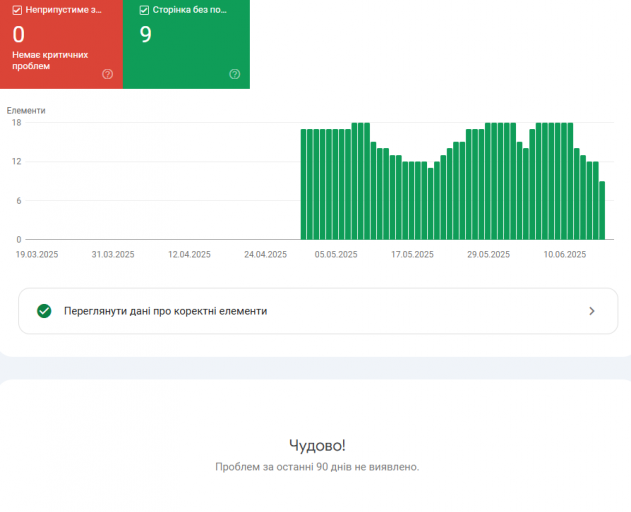Image resolution: width=631 pixels, height=512 pixels.
Task: Open 'Переглянути дані про коректні елементи' row
Action: (x=318, y=311)
